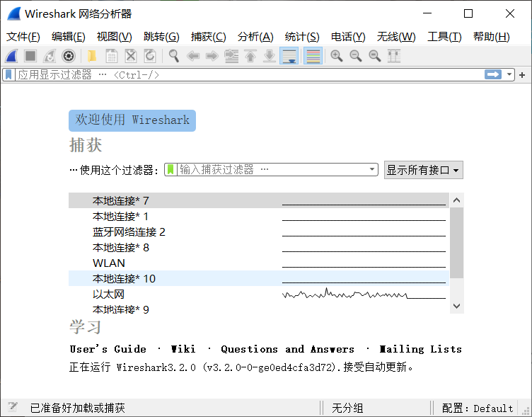The width and height of the screenshot is (532, 417).
Task: Click the interface list scroll up arrow
Action: pyautogui.click(x=457, y=200)
